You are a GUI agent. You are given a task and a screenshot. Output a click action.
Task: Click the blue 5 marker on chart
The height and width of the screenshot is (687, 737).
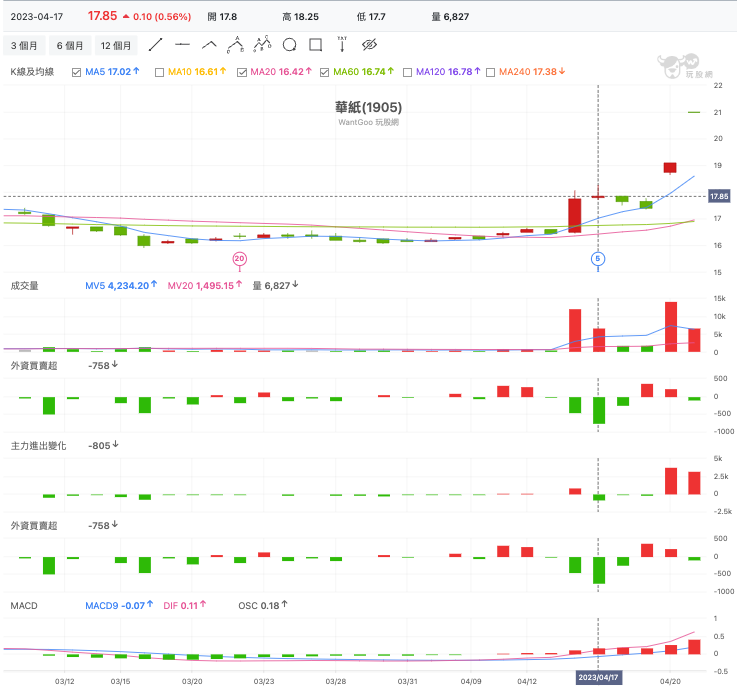[x=598, y=258]
